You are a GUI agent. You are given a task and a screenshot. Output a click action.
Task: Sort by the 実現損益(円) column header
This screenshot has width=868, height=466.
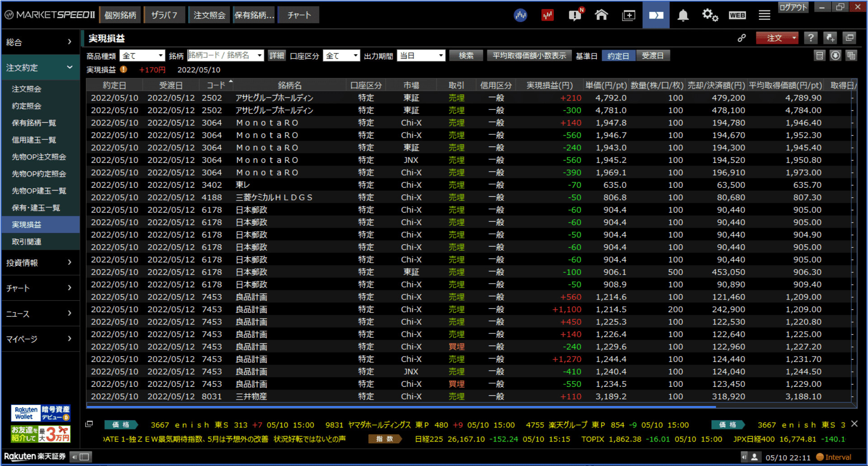tap(549, 85)
